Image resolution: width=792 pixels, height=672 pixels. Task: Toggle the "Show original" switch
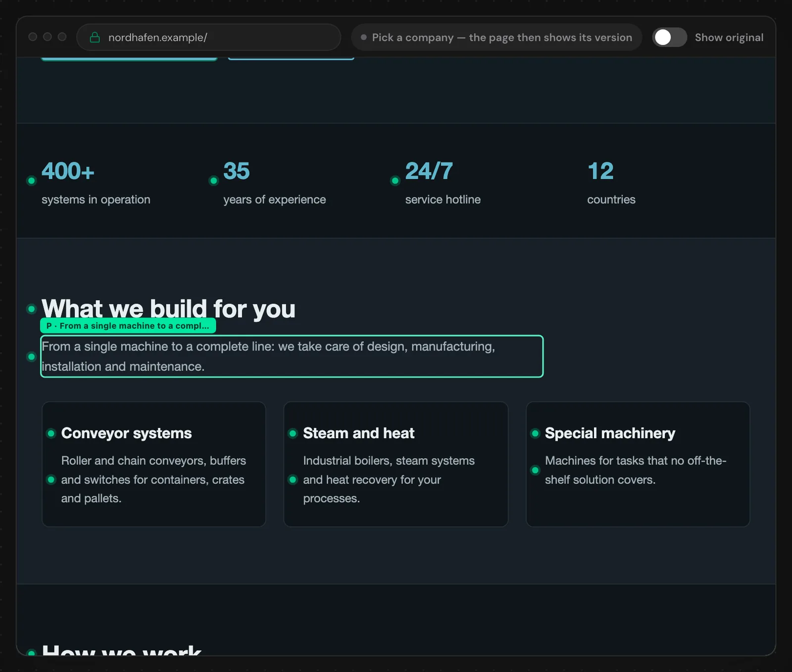(x=669, y=38)
